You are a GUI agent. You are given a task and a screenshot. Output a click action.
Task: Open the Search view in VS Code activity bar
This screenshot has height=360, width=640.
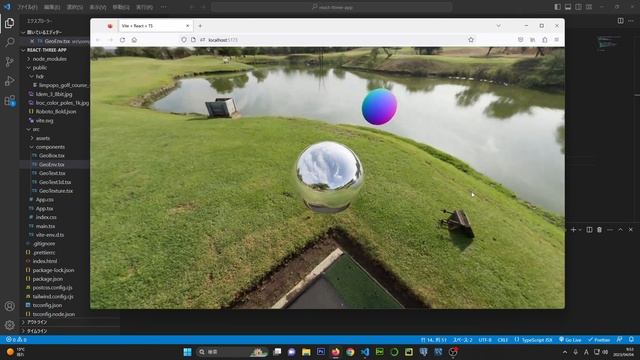tap(9, 42)
